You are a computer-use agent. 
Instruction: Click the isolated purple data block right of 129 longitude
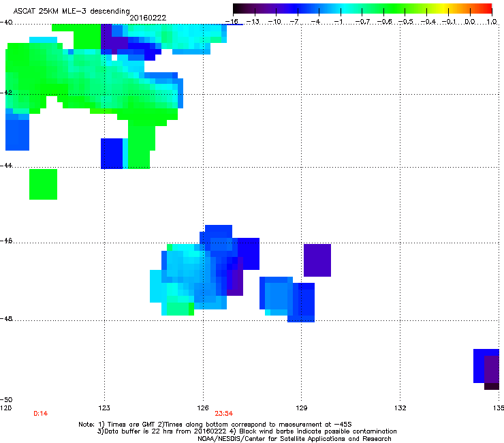coord(317,260)
